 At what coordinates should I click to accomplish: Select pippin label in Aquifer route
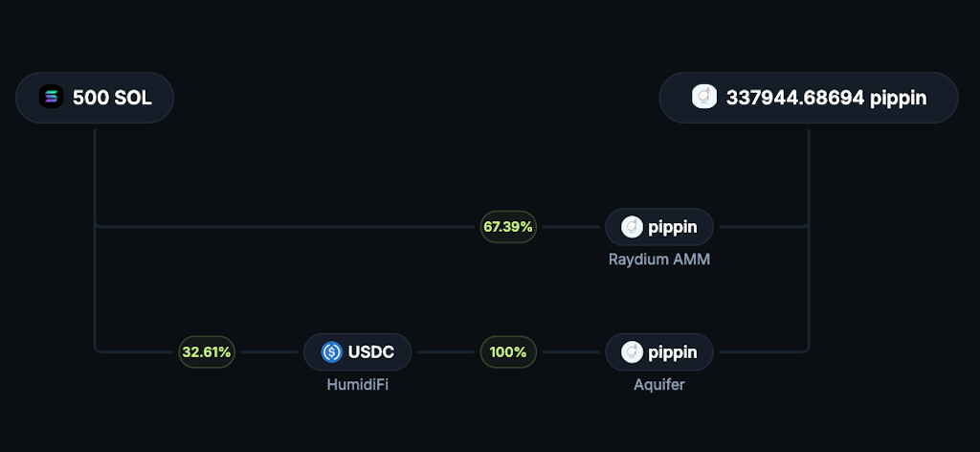[x=673, y=351]
